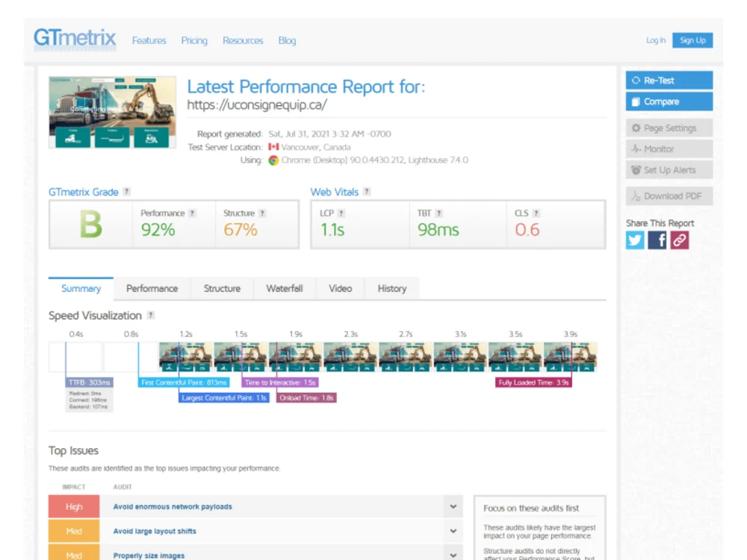The image size is (747, 560).
Task: Expand Properly size images audit
Action: tap(453, 556)
